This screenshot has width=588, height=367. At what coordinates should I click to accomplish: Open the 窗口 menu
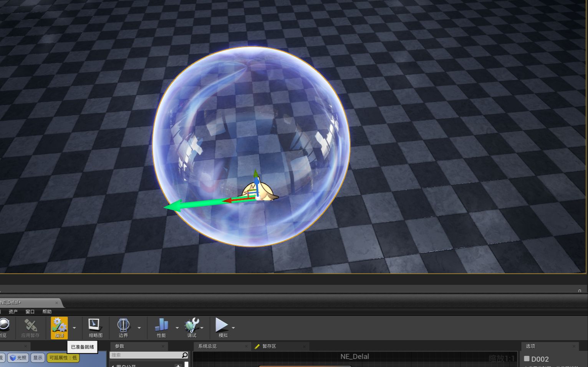pyautogui.click(x=30, y=312)
